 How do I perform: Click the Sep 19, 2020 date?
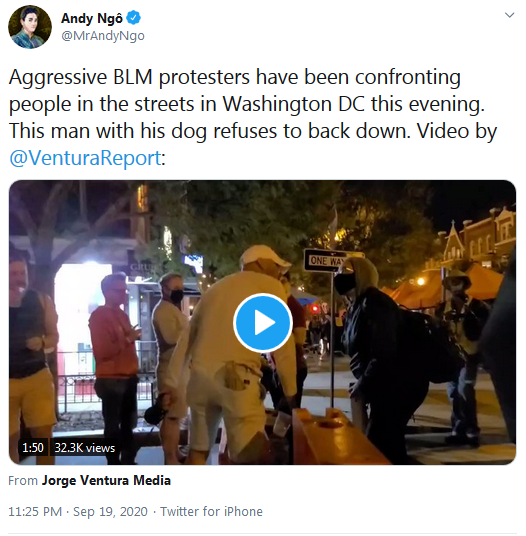110,511
